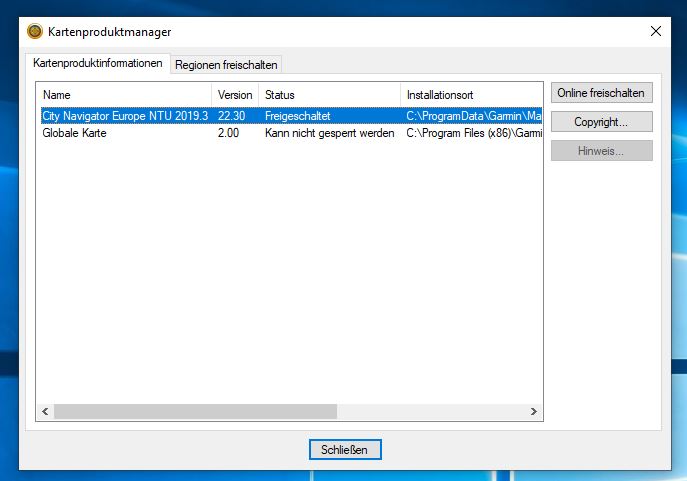Click the Freigeschaltet status cell
The image size is (687, 481).
tap(297, 116)
